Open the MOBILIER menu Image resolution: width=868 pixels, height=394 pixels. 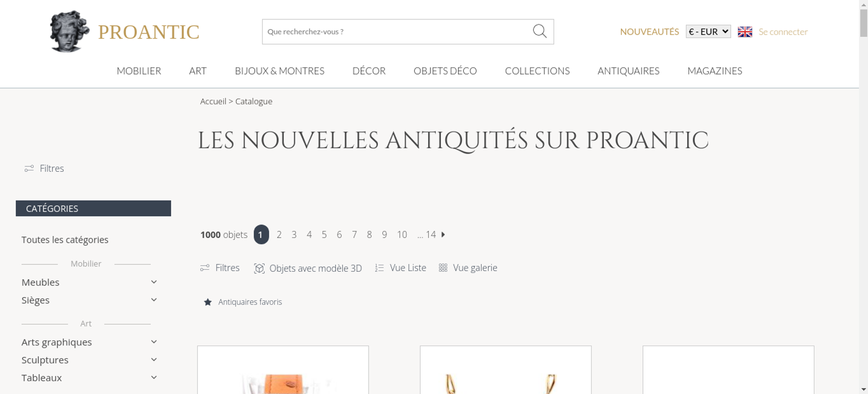click(x=139, y=71)
